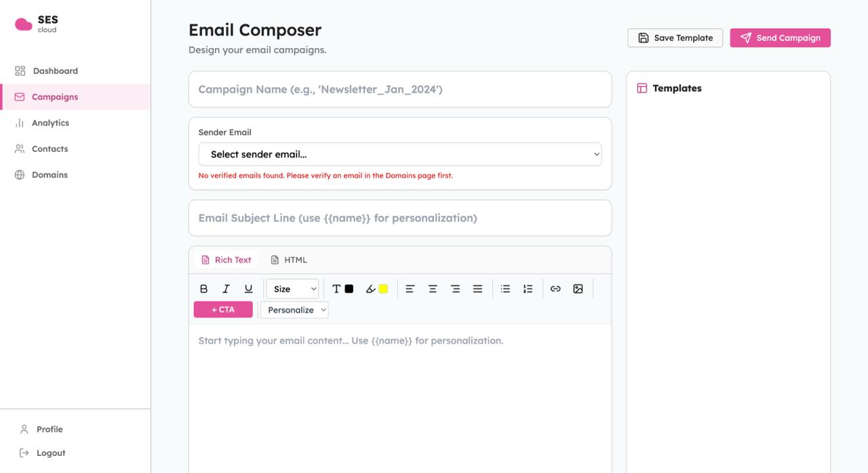This screenshot has width=868, height=473.
Task: Open the sender email selector
Action: point(399,154)
